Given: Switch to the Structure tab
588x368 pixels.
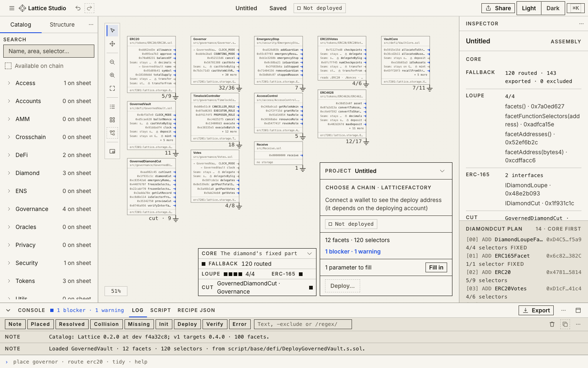Looking at the screenshot, I should pos(62,25).
